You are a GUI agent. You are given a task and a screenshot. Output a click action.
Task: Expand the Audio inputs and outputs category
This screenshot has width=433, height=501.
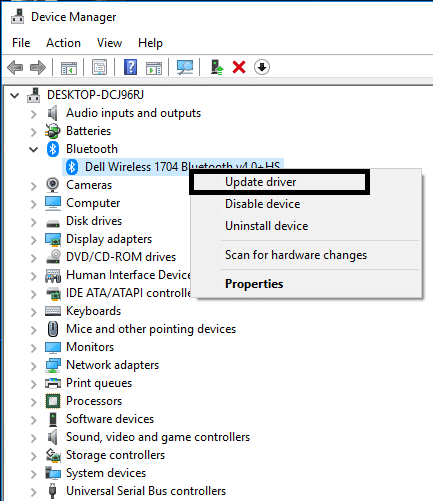pos(33,114)
